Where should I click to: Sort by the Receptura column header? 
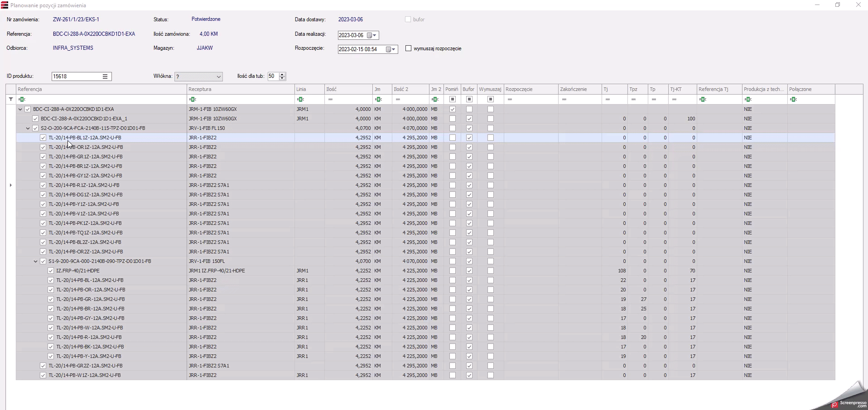pyautogui.click(x=241, y=89)
